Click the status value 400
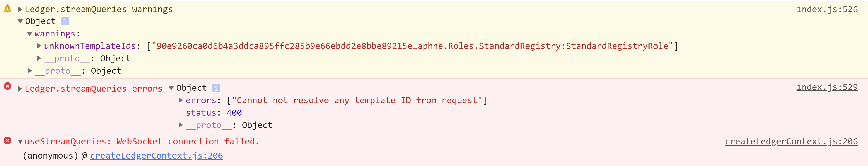 coord(234,113)
